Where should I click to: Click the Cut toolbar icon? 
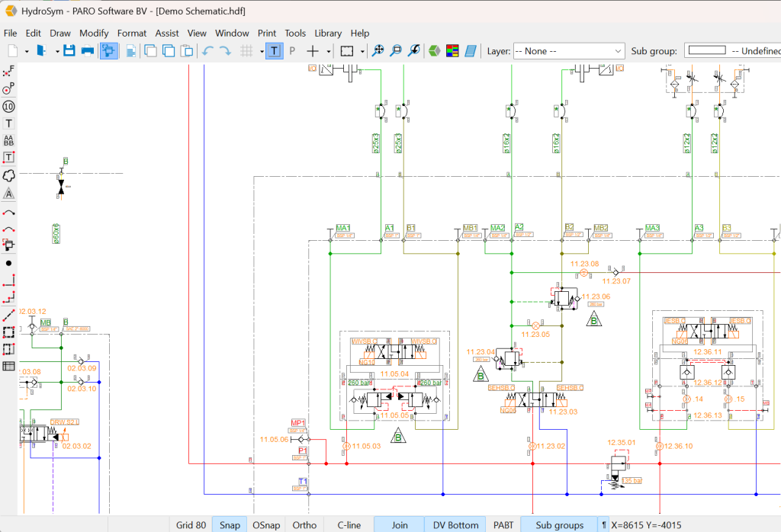tap(150, 51)
